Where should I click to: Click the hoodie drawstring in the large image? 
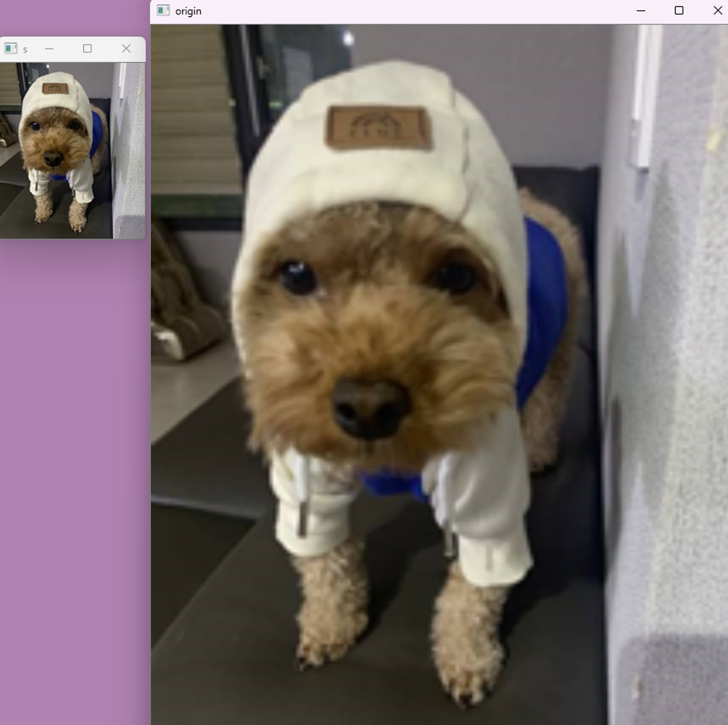click(302, 493)
